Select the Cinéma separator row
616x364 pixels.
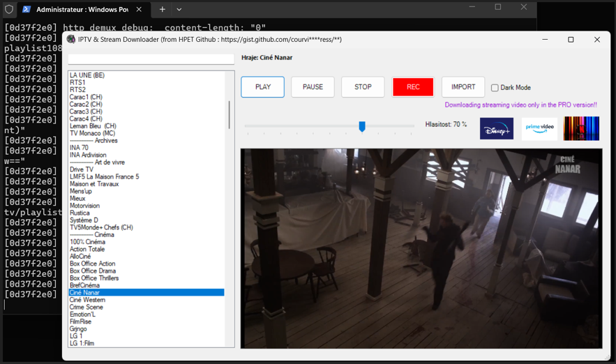click(x=147, y=235)
